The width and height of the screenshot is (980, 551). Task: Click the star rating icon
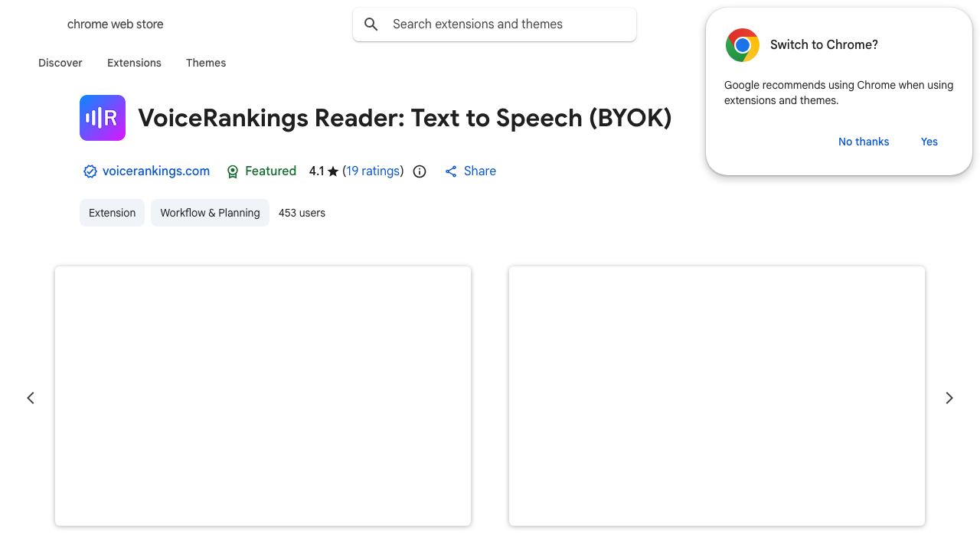(x=333, y=171)
